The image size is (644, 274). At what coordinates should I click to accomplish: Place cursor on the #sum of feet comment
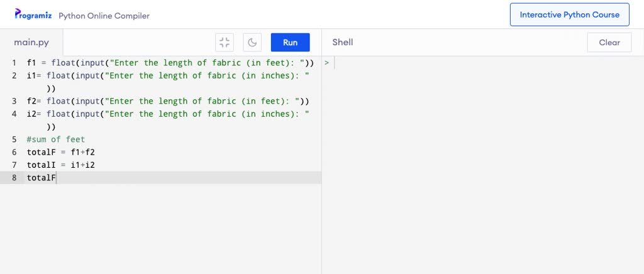[x=56, y=140]
